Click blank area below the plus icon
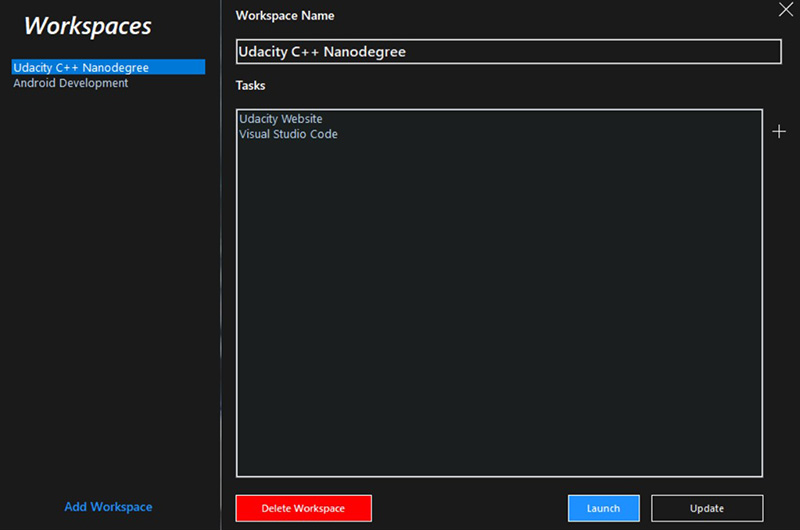The height and width of the screenshot is (530, 800). [x=780, y=300]
